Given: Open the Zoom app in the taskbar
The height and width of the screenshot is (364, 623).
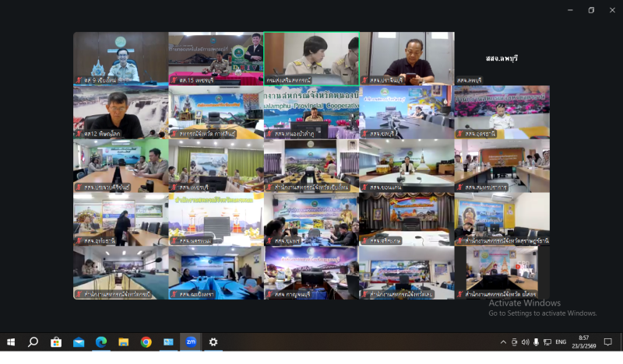Looking at the screenshot, I should [x=191, y=341].
